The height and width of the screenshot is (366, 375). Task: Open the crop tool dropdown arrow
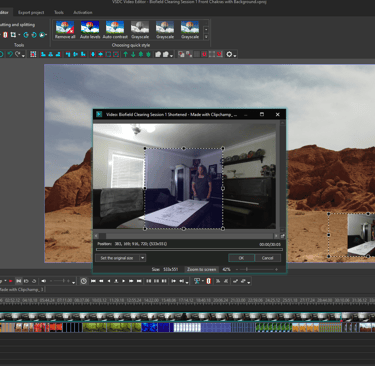19,35
